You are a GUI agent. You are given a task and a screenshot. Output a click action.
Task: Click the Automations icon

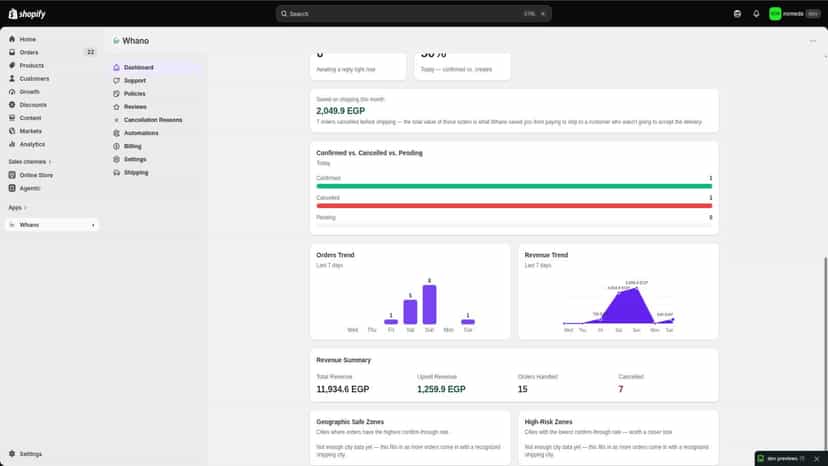click(x=117, y=133)
